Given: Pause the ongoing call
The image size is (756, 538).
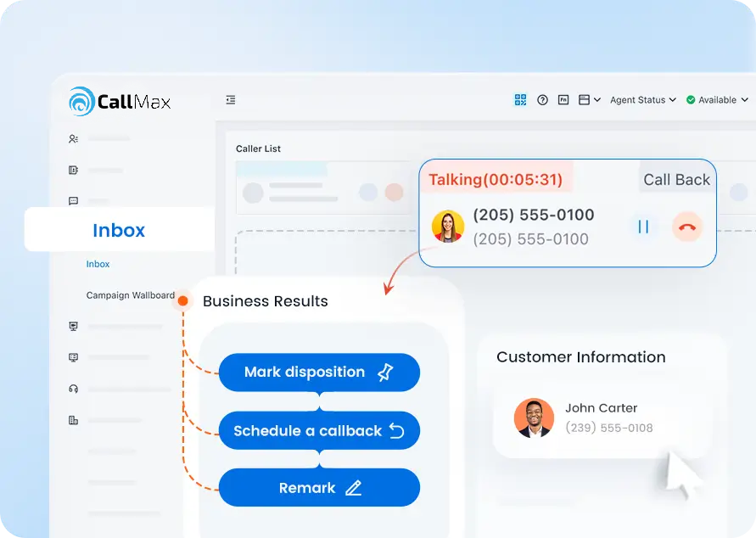Looking at the screenshot, I should pyautogui.click(x=643, y=227).
